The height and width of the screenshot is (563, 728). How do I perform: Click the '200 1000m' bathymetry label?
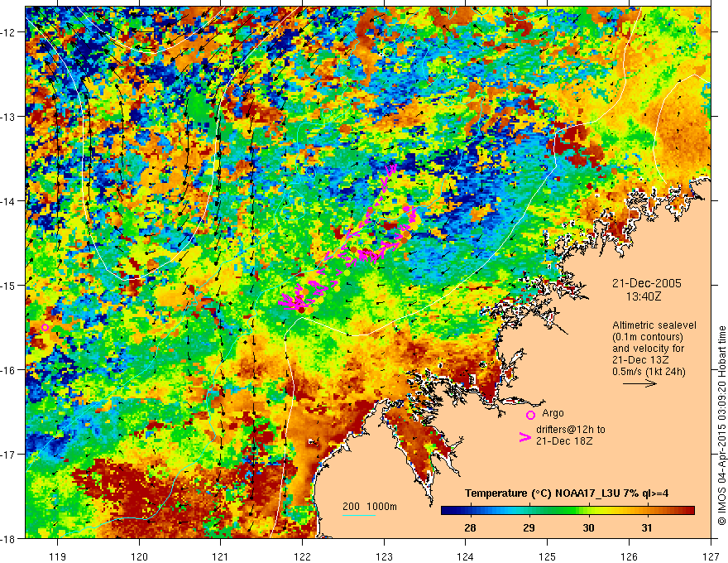click(x=370, y=507)
